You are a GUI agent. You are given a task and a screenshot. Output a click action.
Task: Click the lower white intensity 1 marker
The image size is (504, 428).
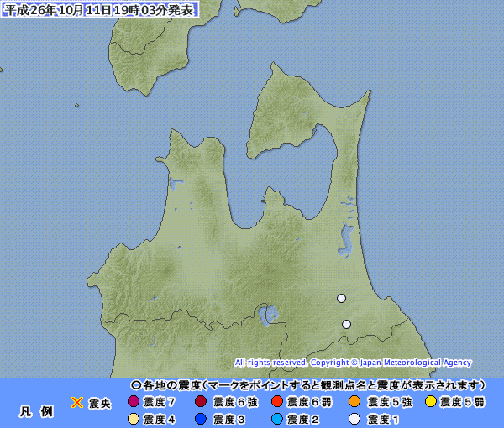point(346,324)
